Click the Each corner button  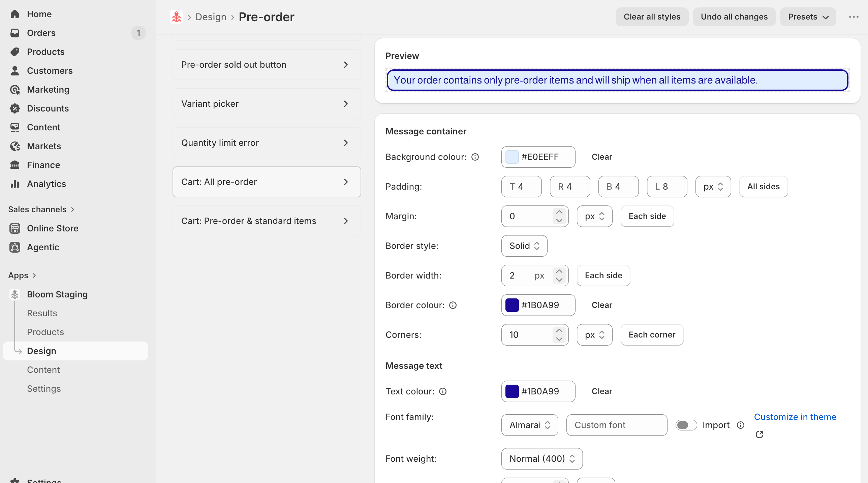point(652,335)
